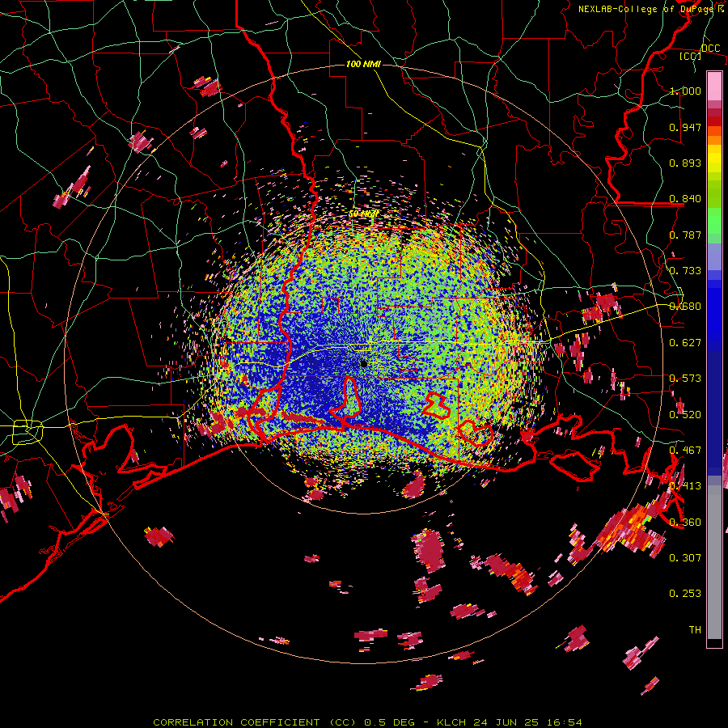Click the 50 NMI range ring label
The width and height of the screenshot is (728, 728).
pos(363,214)
